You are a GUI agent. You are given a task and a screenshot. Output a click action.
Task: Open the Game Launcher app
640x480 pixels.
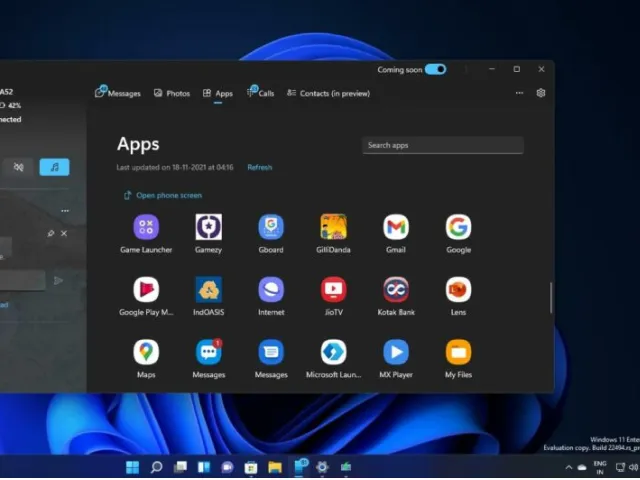pos(146,227)
